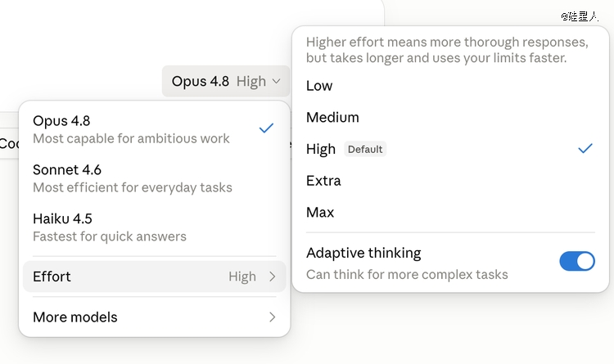Click the partially hidden Cod tab at left
The image size is (614, 364).
[9, 144]
